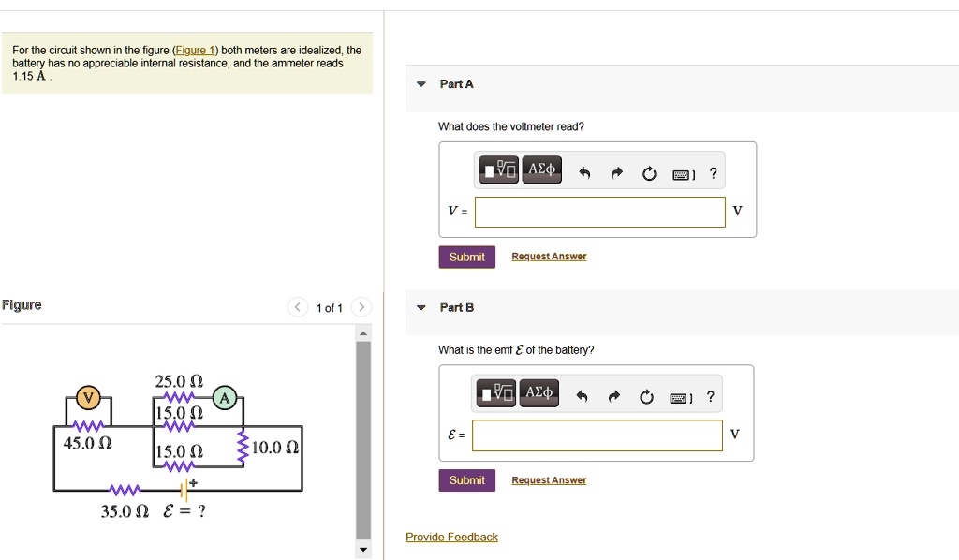Click the voltmeter reading input field
959x560 pixels.
point(599,212)
